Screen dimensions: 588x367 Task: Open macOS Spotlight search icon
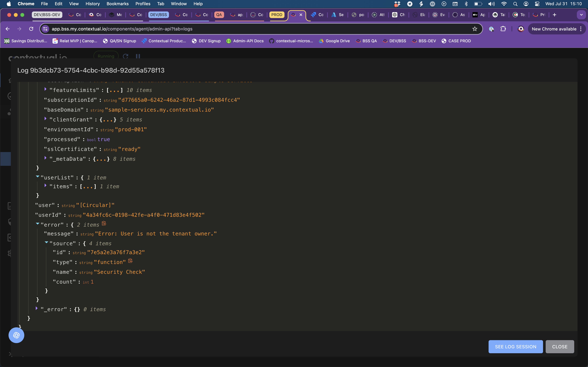(515, 4)
